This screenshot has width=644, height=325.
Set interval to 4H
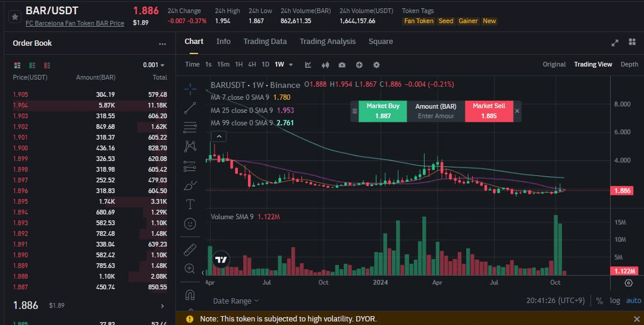252,64
